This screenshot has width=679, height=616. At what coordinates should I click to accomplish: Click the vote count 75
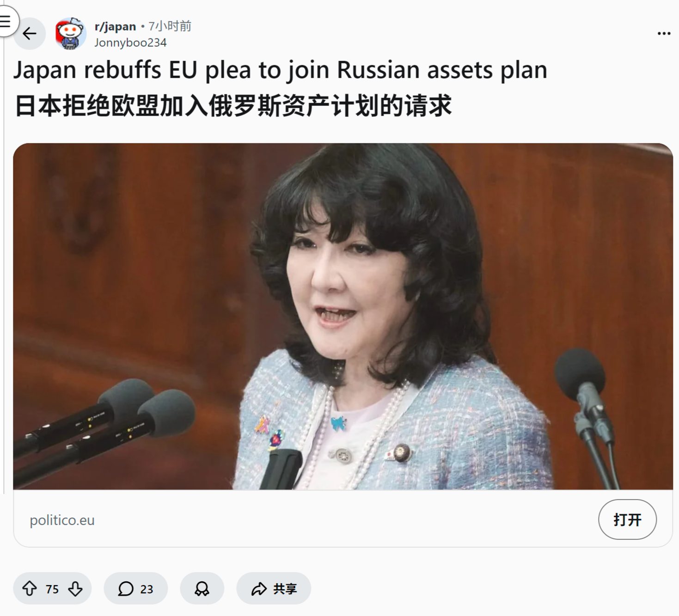pyautogui.click(x=52, y=589)
